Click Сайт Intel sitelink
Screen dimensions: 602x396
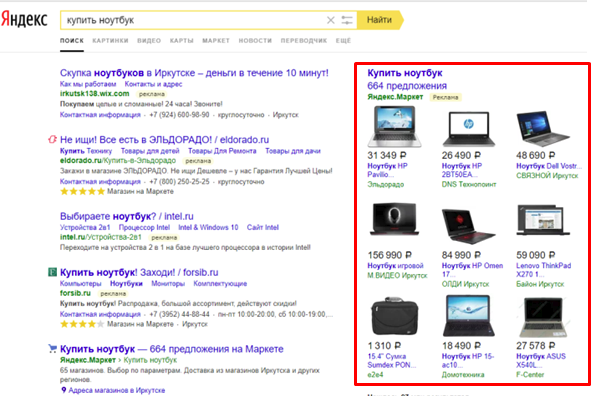click(263, 227)
